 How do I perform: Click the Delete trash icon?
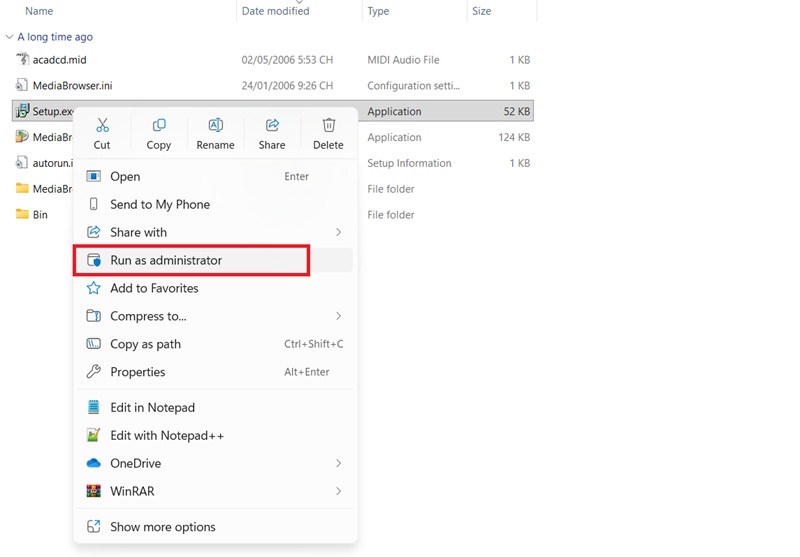pos(329,125)
